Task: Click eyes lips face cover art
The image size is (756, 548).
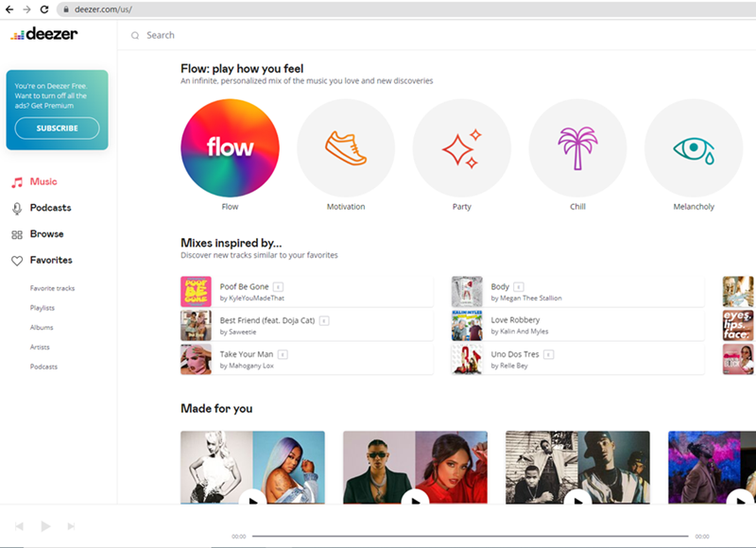Action: [738, 325]
